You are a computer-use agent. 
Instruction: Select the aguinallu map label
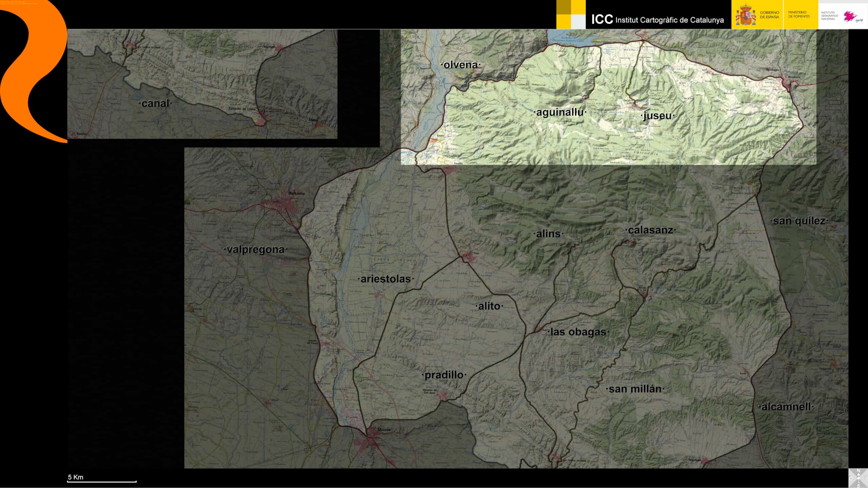coord(560,112)
